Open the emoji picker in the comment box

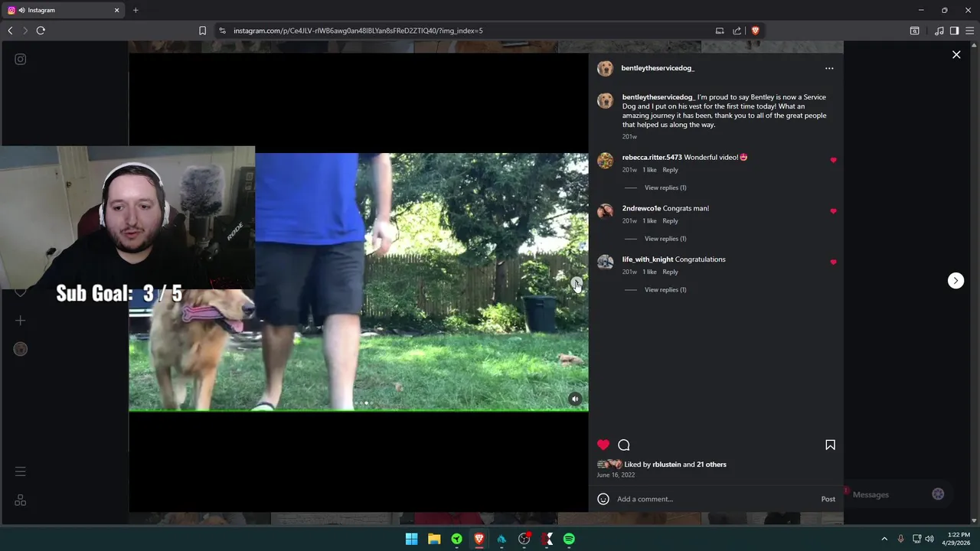click(603, 499)
